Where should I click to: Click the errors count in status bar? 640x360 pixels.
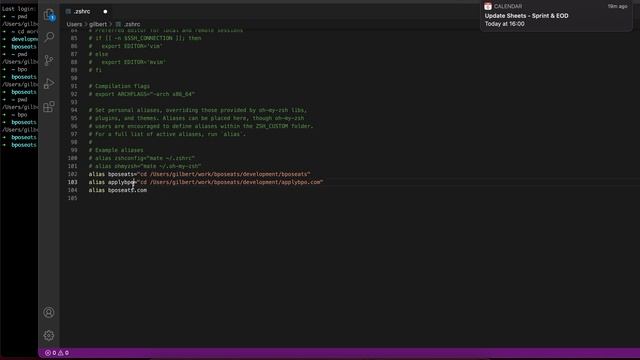51,353
